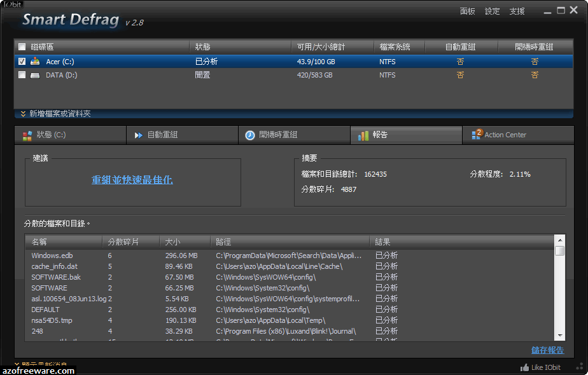Select the file named 248
The image size is (588, 375).
point(290,332)
